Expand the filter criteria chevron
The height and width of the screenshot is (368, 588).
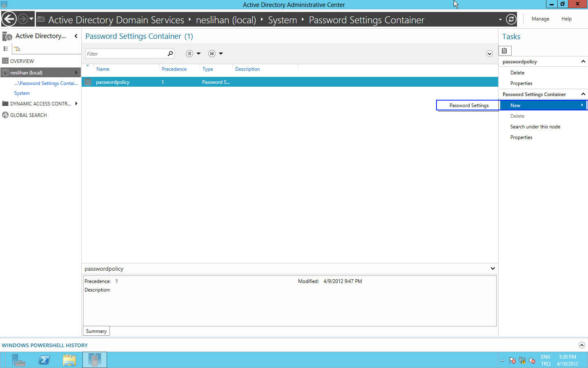(x=490, y=54)
